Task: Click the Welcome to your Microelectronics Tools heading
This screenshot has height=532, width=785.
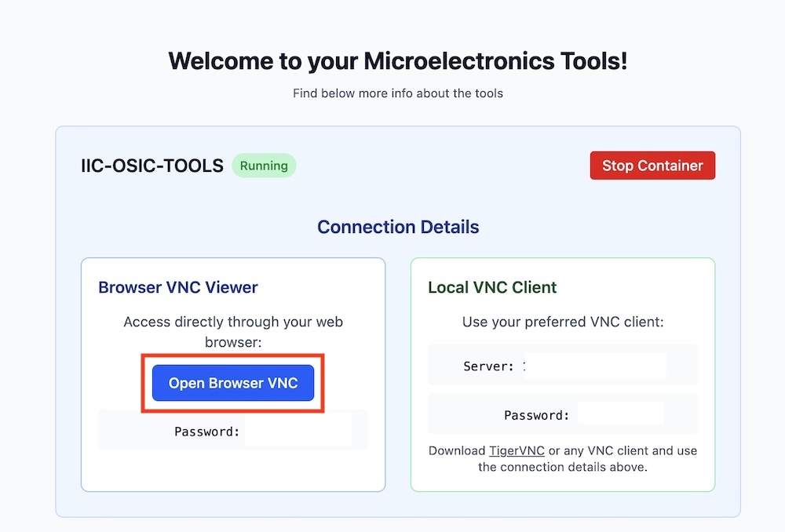Action: click(x=398, y=60)
